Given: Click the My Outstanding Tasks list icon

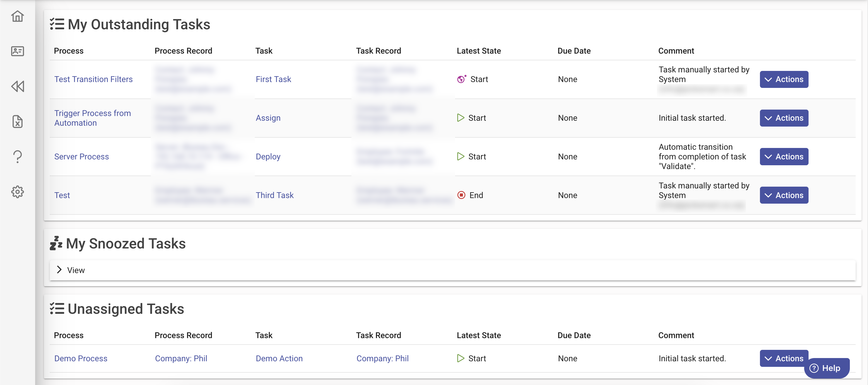Looking at the screenshot, I should 57,24.
